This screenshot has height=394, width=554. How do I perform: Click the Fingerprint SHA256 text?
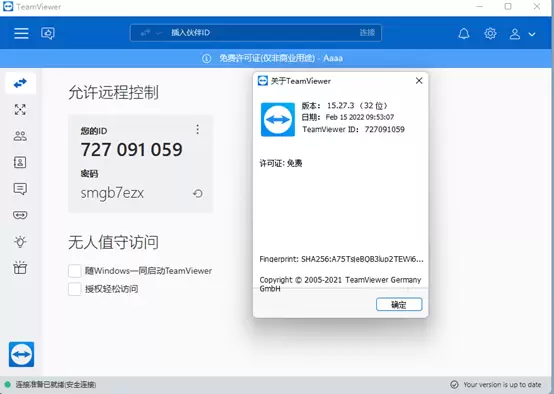[x=341, y=259]
